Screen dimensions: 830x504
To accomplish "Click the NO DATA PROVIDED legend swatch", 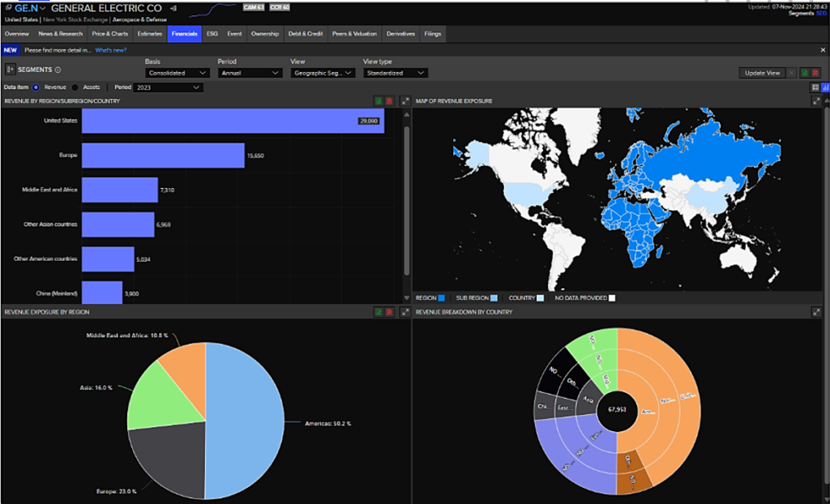I will coord(612,298).
